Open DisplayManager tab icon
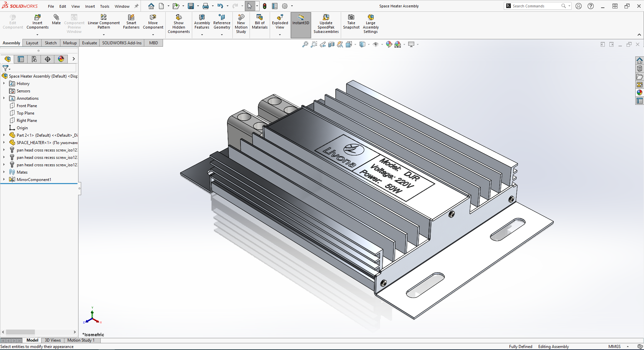644x350 pixels. [x=61, y=59]
